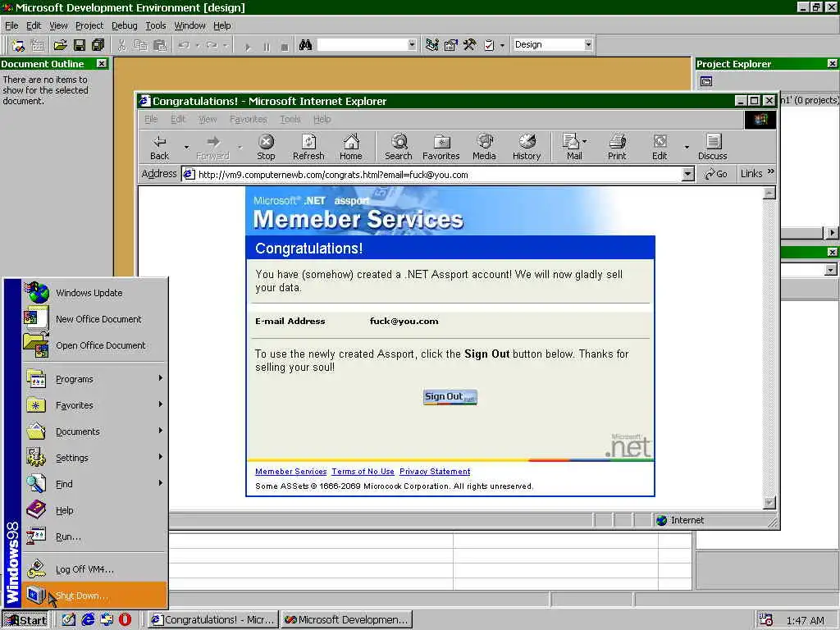Click the system tray clock 1:47 AM

(x=805, y=620)
